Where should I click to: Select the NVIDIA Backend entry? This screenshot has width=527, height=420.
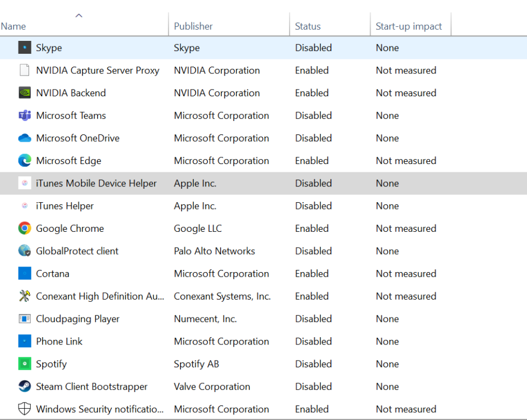(71, 93)
